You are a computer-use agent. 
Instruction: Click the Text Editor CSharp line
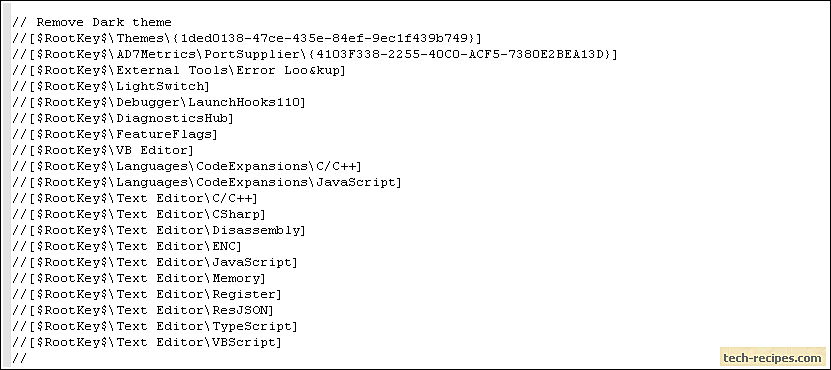point(139,214)
